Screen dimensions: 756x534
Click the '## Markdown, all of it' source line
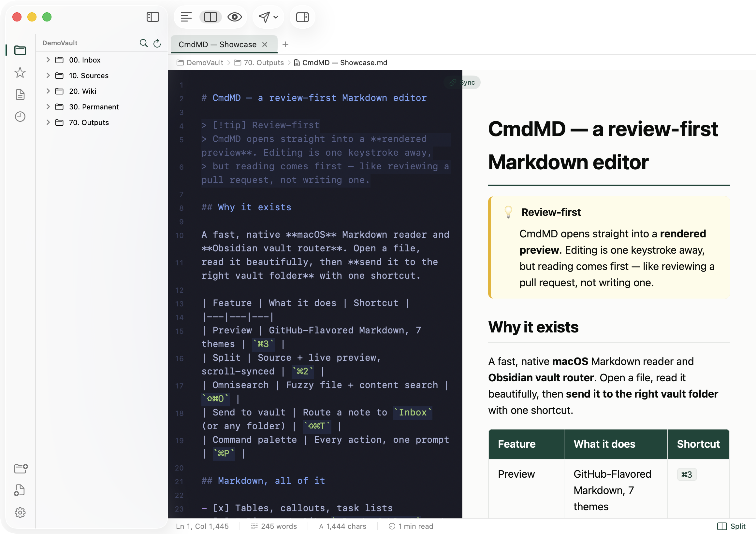[263, 480]
